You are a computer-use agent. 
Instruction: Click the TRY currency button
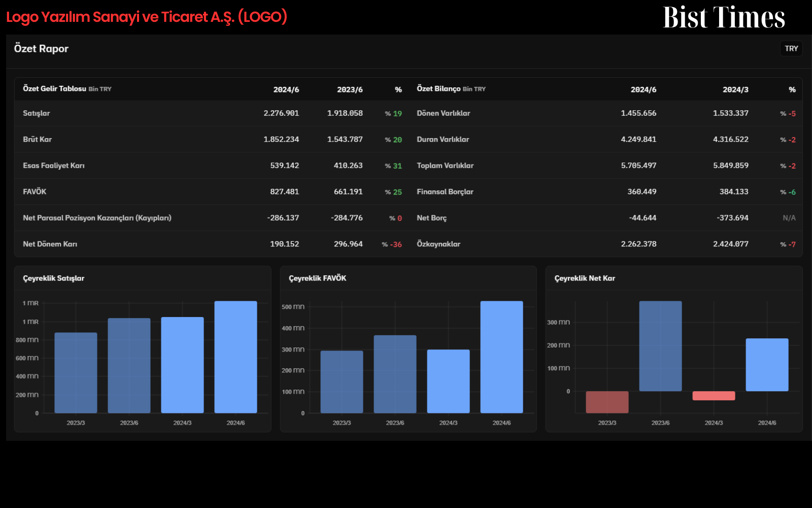[x=791, y=49]
